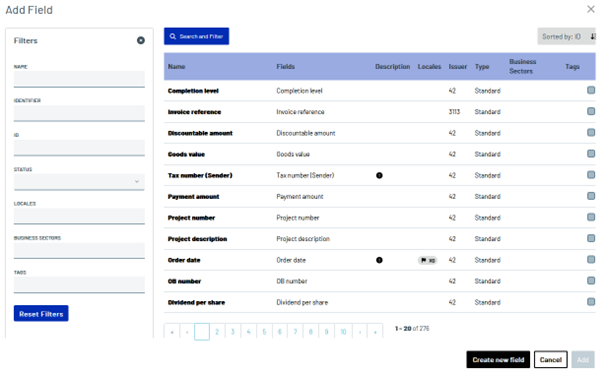This screenshot has height=376, width=605.
Task: Check the Goods value row checkbox
Action: point(591,154)
